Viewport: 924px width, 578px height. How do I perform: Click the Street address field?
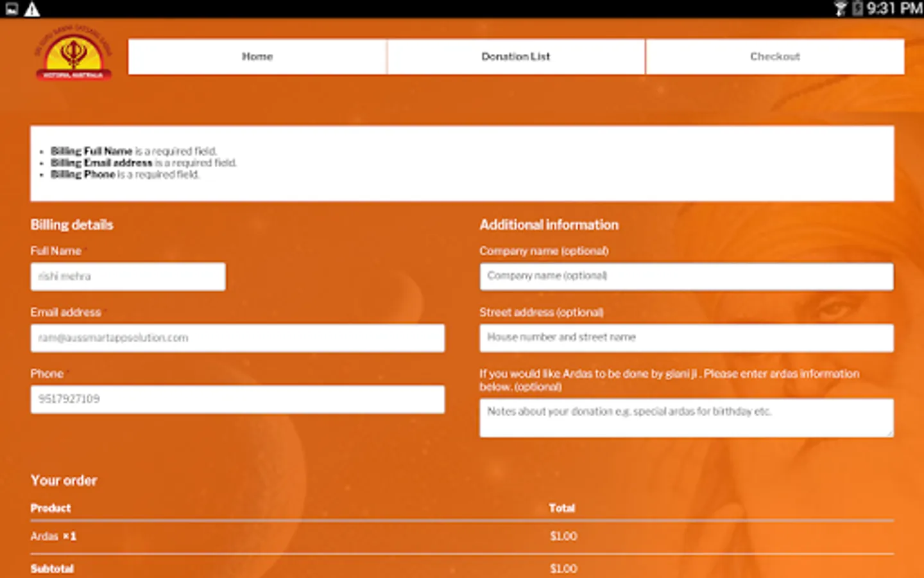tap(687, 338)
